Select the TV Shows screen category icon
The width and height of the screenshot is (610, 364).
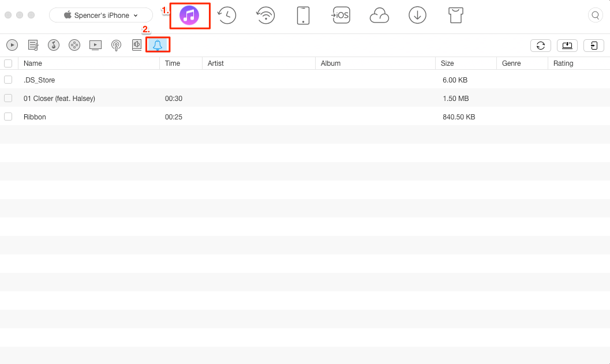point(95,45)
